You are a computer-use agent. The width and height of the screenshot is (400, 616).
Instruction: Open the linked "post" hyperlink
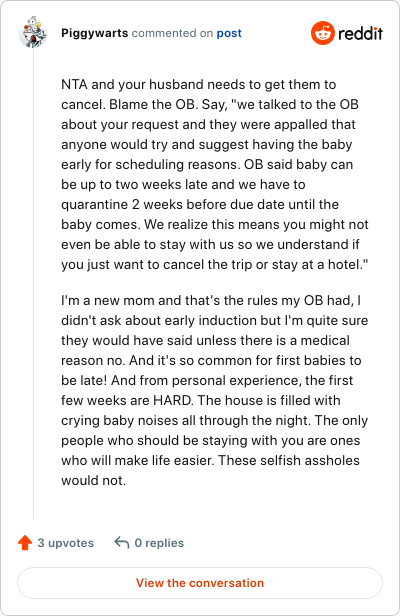click(x=229, y=33)
